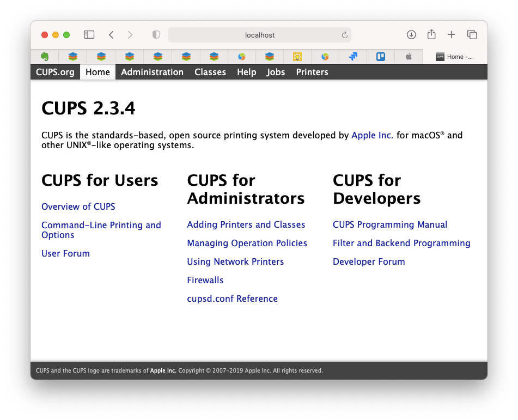Open the Share menu
The height and width of the screenshot is (420, 518).
point(431,34)
